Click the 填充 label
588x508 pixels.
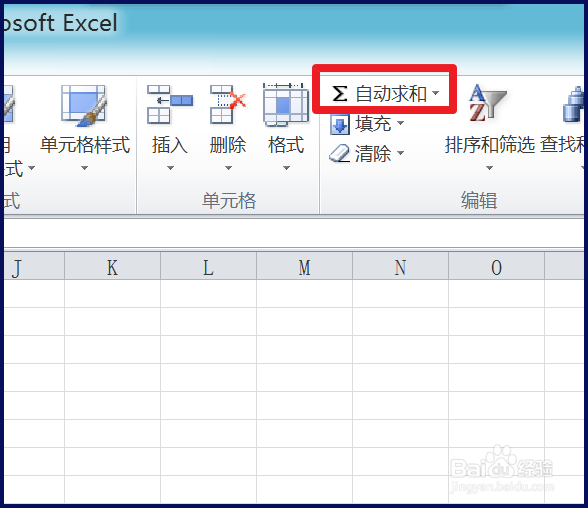[373, 124]
